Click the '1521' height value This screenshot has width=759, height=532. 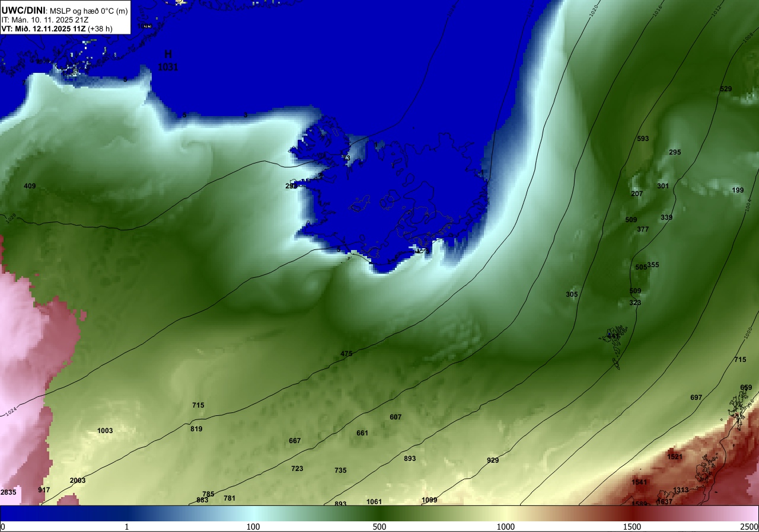675,457
